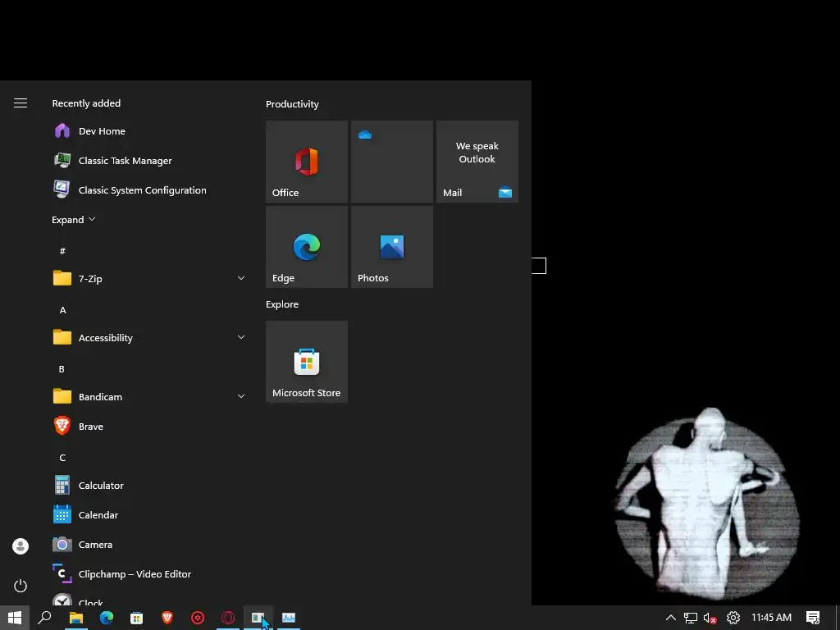Select the # section header
Viewport: 840px width, 630px height.
click(x=62, y=251)
